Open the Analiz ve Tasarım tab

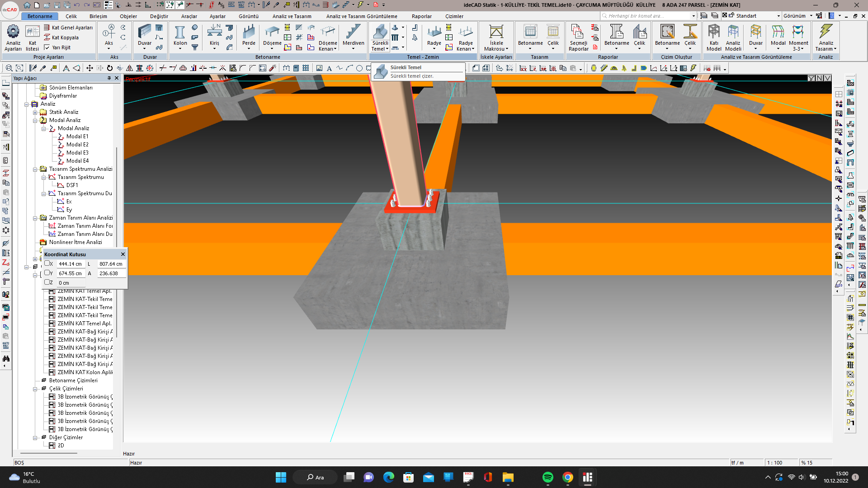click(x=292, y=16)
